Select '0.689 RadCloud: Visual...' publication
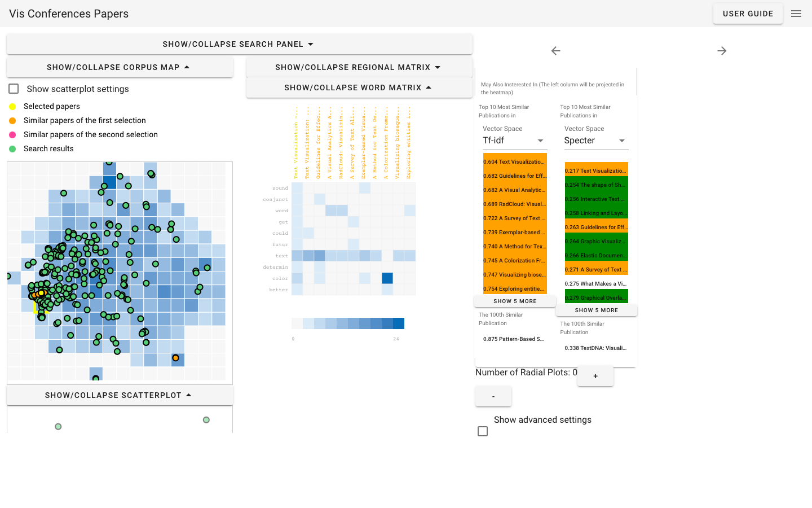The image size is (812, 508). pos(515,204)
